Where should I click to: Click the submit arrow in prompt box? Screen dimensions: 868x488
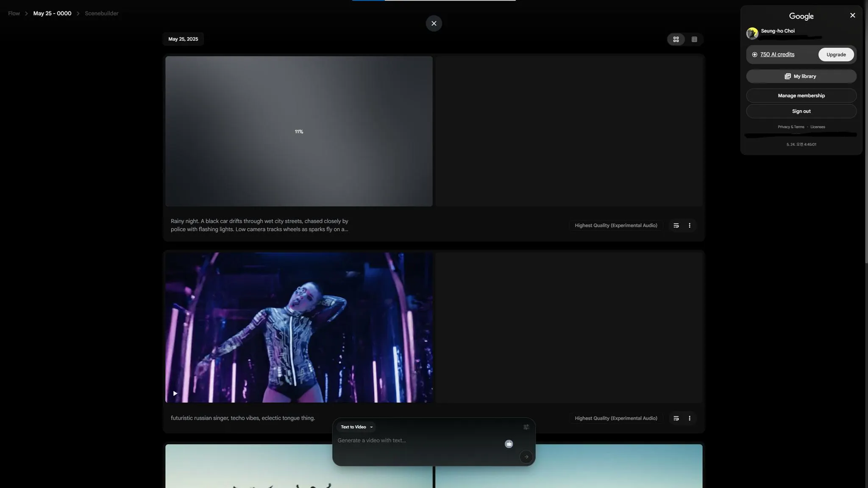(526, 457)
